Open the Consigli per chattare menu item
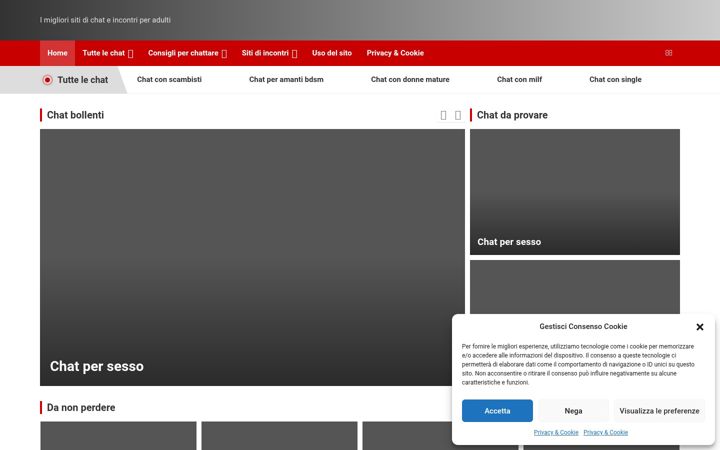Viewport: 720px width, 450px height. click(x=183, y=53)
